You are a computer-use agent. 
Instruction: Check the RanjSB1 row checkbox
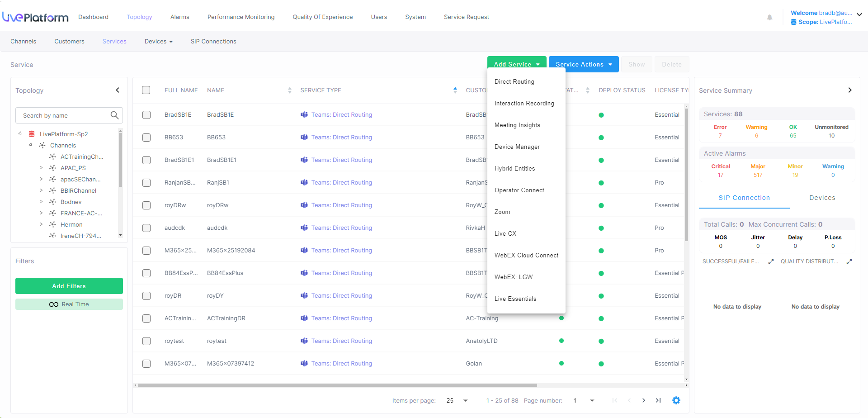[x=146, y=183]
